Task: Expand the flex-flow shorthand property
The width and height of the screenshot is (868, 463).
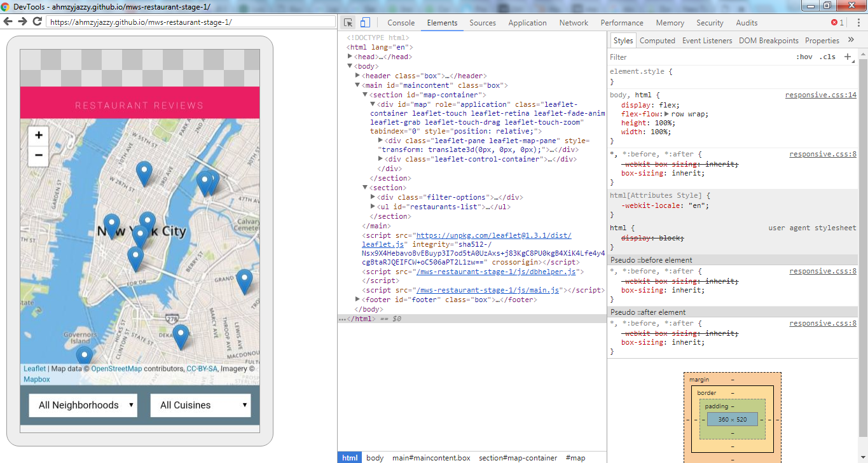Action: click(667, 114)
